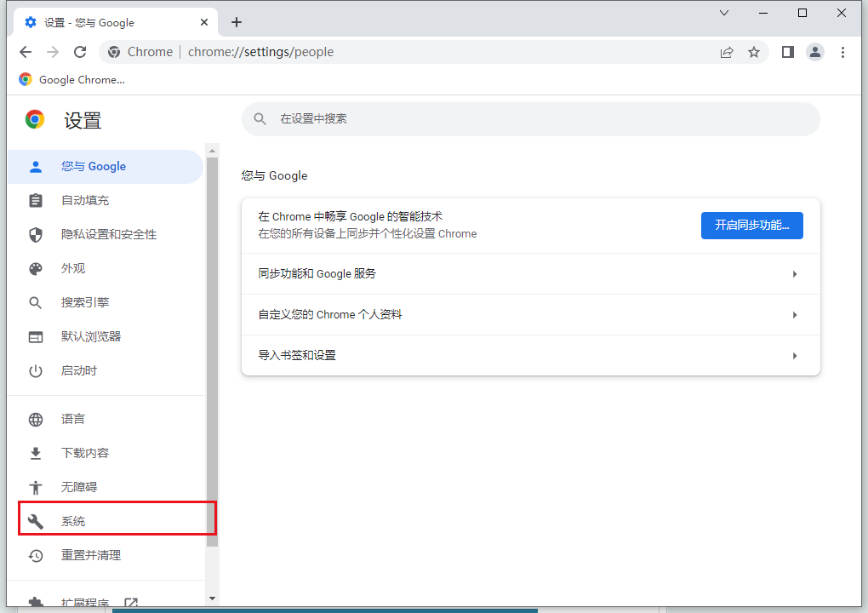
Task: Go back using the back arrow
Action: point(26,52)
